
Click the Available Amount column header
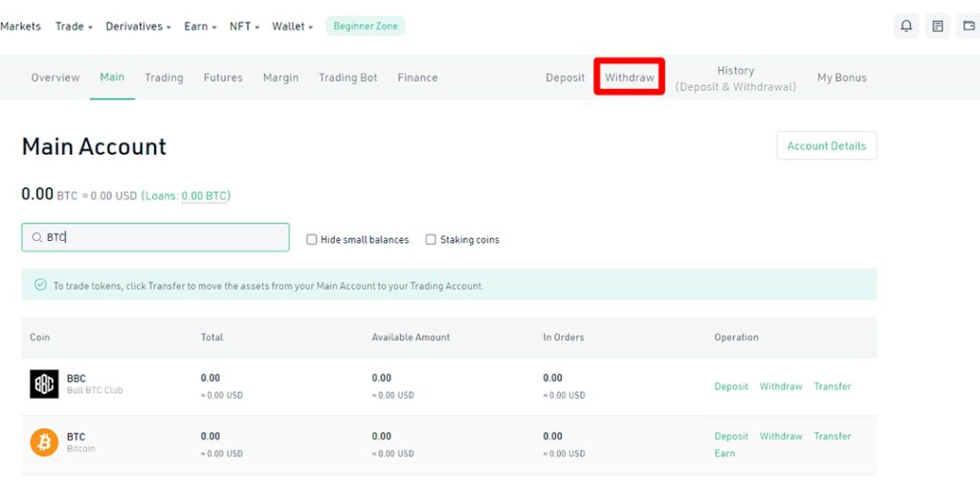411,337
